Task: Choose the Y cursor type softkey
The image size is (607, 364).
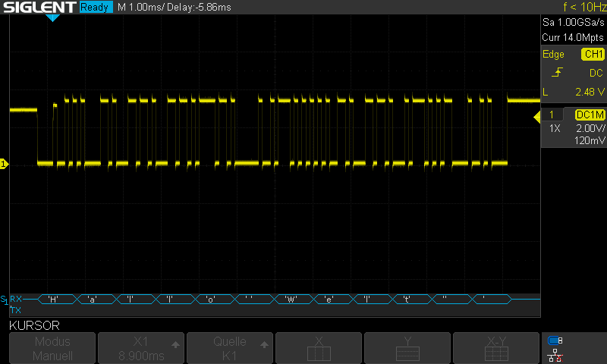Action: click(407, 348)
